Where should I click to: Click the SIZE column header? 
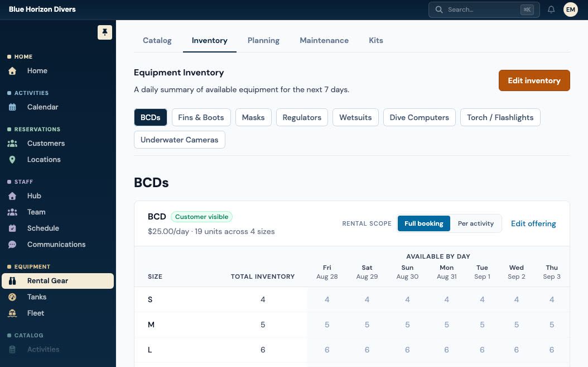click(155, 277)
